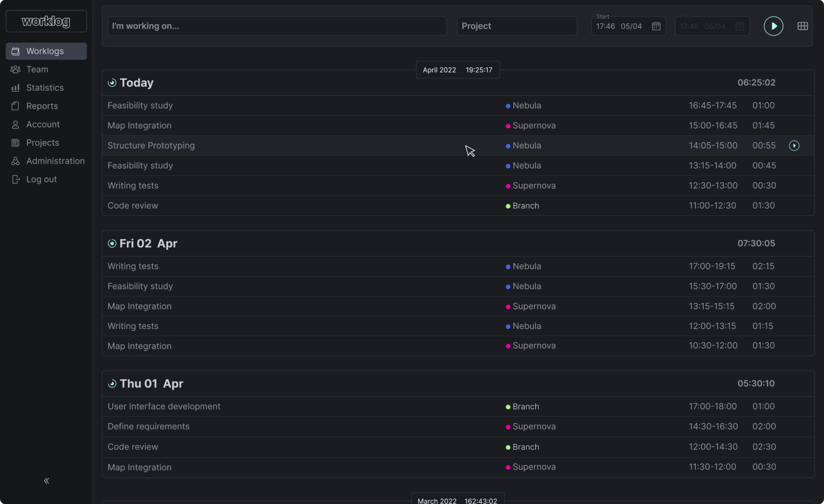Open the Team section

tap(15, 69)
